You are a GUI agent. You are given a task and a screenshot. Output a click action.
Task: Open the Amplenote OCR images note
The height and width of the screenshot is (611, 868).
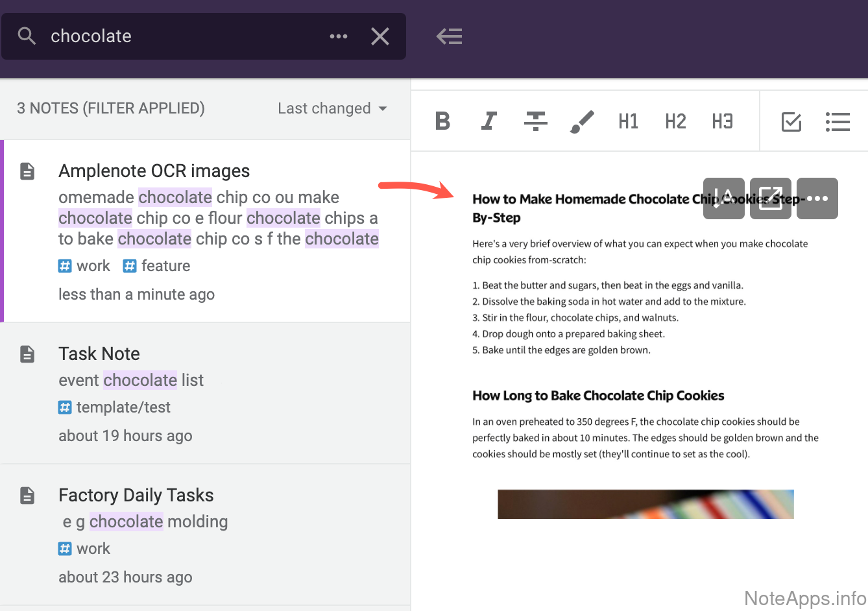(x=154, y=171)
